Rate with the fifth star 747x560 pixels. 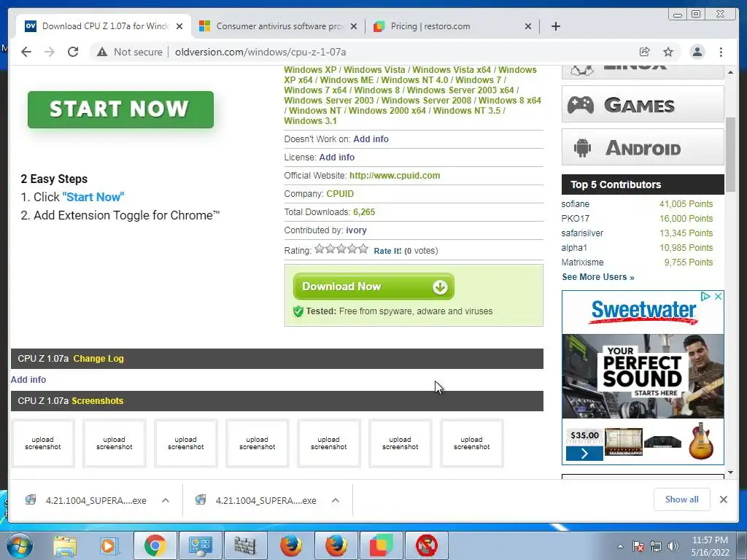[x=363, y=249]
